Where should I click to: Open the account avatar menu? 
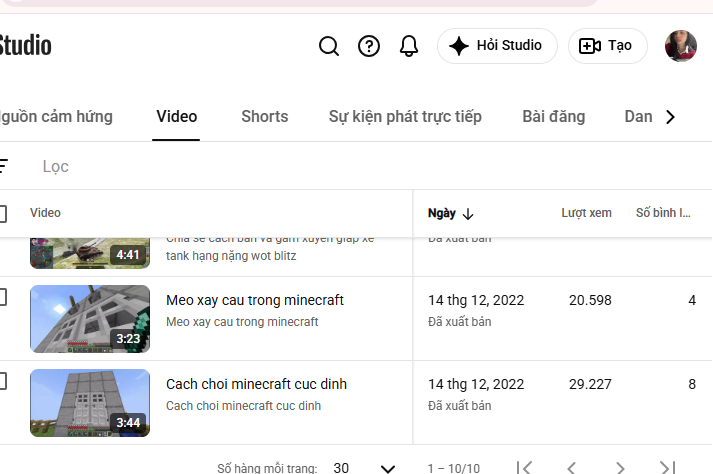point(681,46)
